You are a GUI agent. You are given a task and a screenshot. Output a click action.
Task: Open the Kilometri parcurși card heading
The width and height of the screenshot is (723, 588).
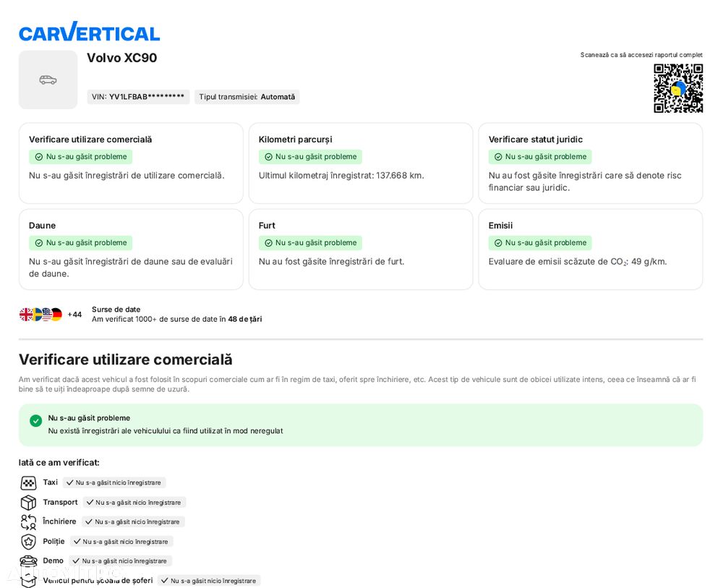tap(296, 140)
